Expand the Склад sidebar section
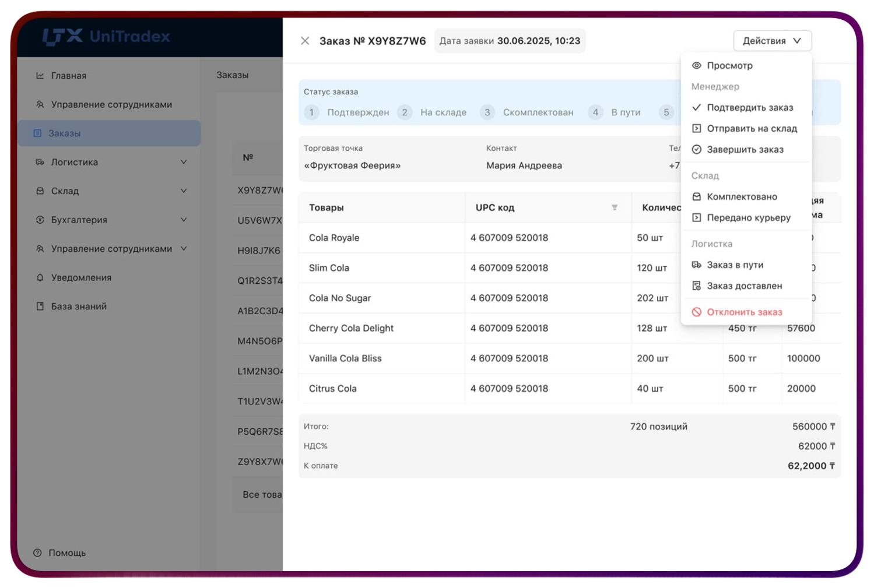 point(184,191)
